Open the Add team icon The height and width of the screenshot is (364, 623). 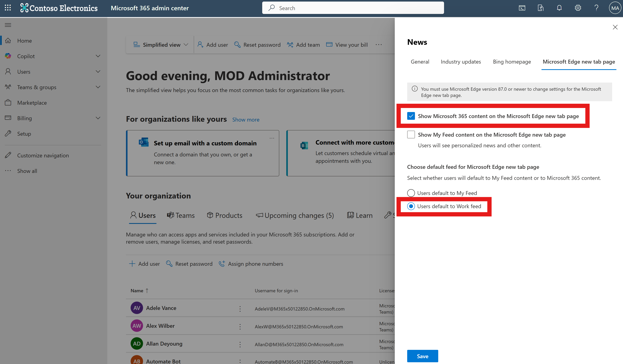(290, 45)
